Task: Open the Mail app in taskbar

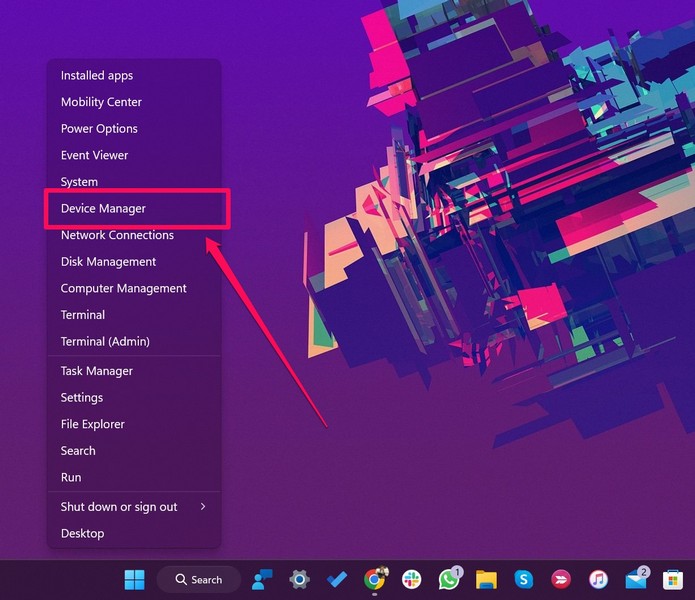Action: click(636, 579)
